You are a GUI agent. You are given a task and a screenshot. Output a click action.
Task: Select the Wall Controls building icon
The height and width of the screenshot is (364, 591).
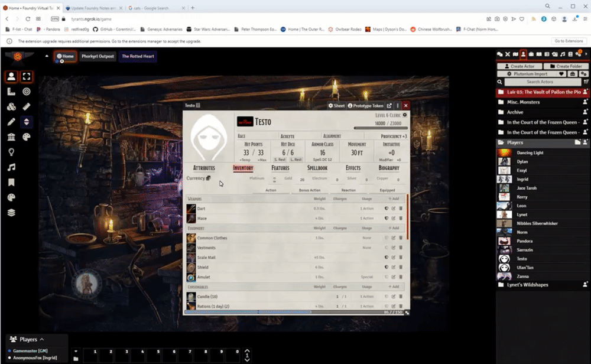pyautogui.click(x=11, y=136)
